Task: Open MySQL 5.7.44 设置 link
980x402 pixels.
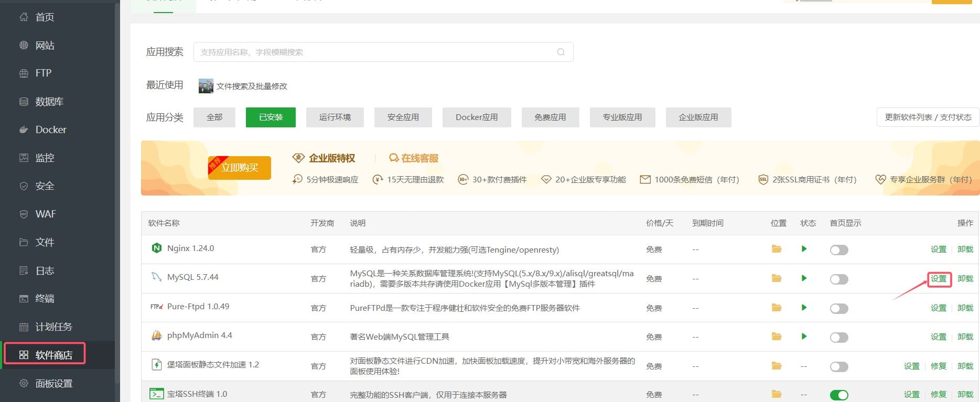Action: [939, 279]
